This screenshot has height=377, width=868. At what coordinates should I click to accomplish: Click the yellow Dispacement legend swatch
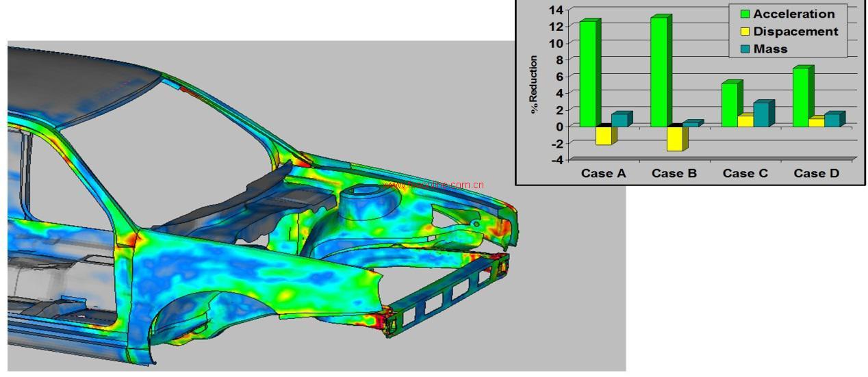[744, 31]
